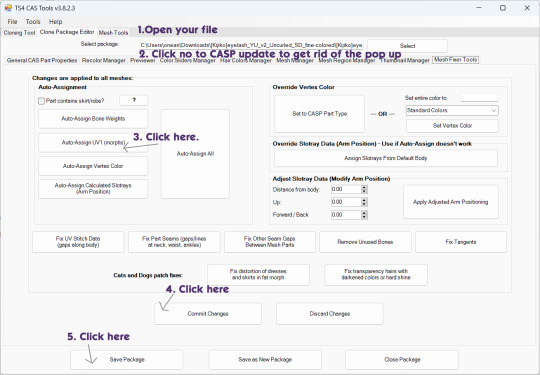Click the package path input field
Screen dimensions: 540x375
click(x=251, y=45)
